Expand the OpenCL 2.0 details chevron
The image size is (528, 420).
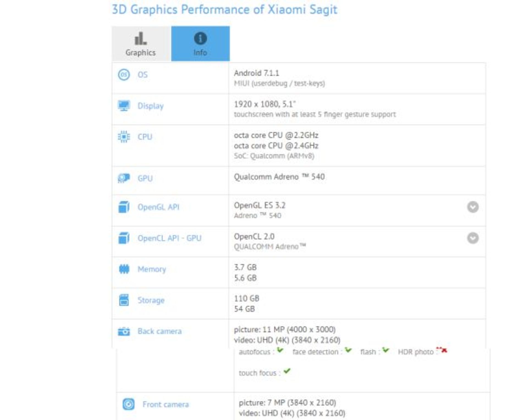(473, 239)
